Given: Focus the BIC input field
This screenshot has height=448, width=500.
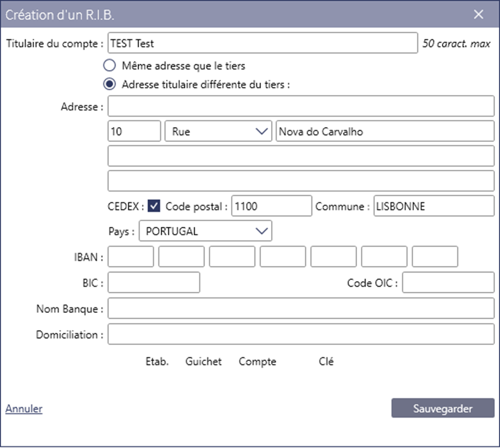Looking at the screenshot, I should pyautogui.click(x=154, y=282).
